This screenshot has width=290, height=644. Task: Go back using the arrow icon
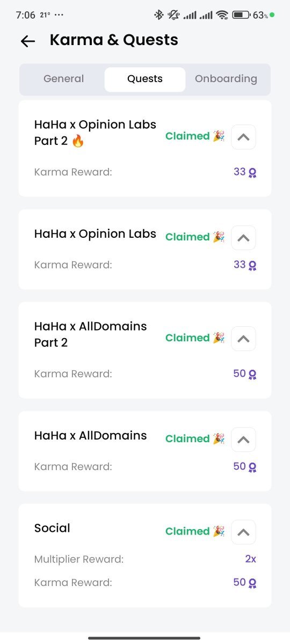[28, 41]
